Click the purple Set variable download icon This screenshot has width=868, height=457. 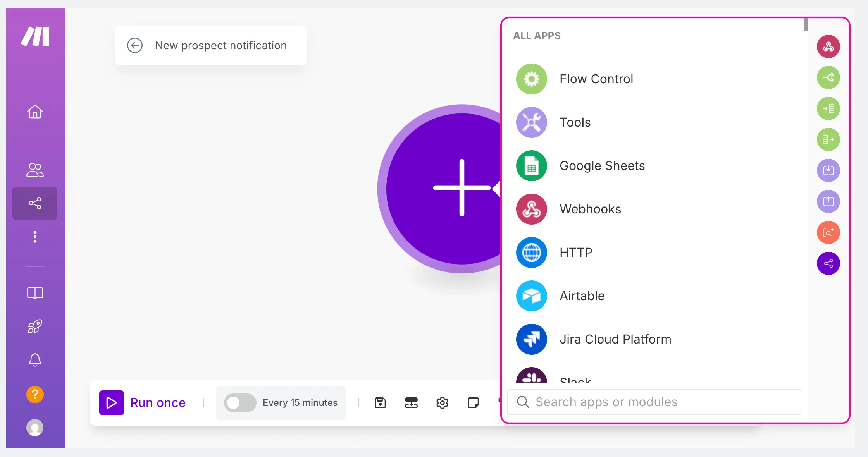[828, 170]
